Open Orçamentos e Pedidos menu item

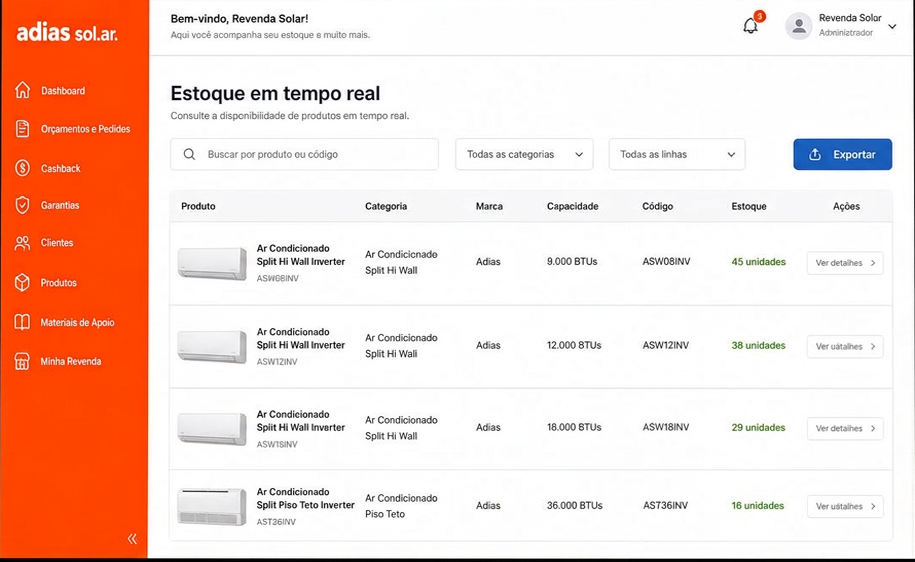85,129
